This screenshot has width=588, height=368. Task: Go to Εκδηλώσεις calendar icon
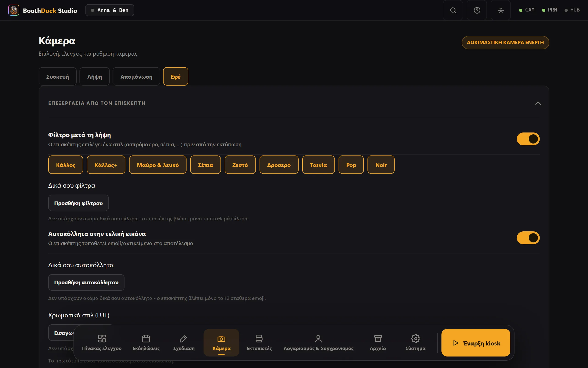point(146,342)
